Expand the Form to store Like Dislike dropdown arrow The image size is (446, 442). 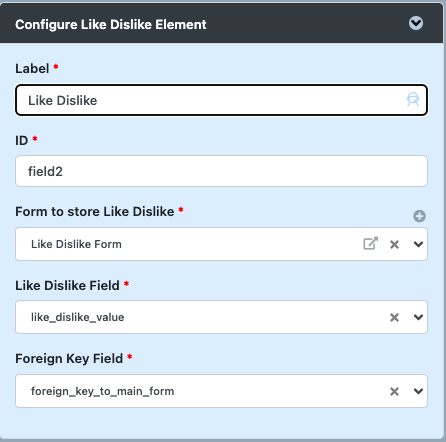[x=418, y=244]
